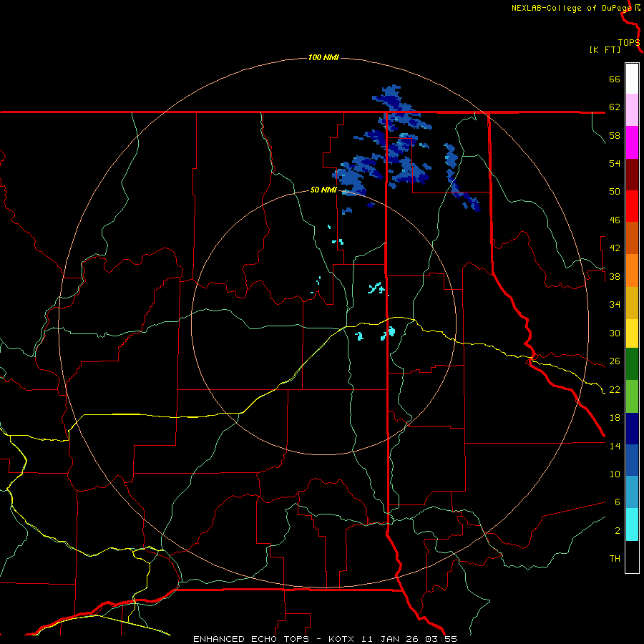Pick the cyan legend swatch

pyautogui.click(x=632, y=525)
